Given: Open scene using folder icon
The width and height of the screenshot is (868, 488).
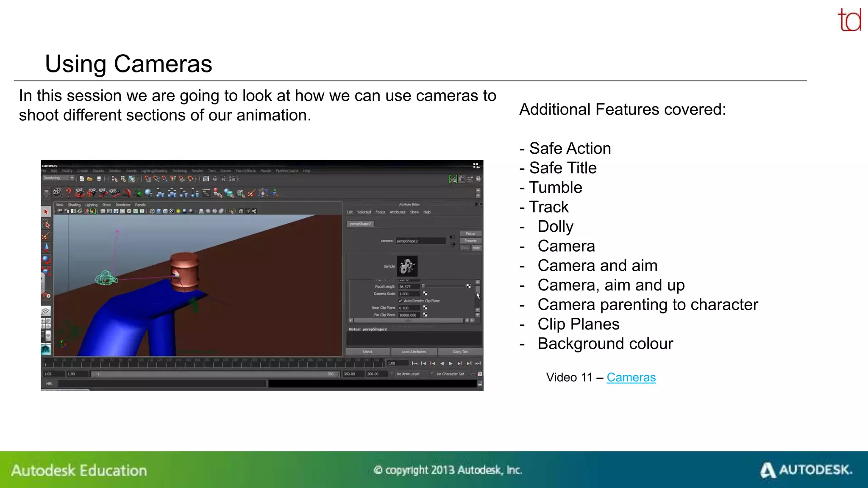Looking at the screenshot, I should pyautogui.click(x=90, y=179).
